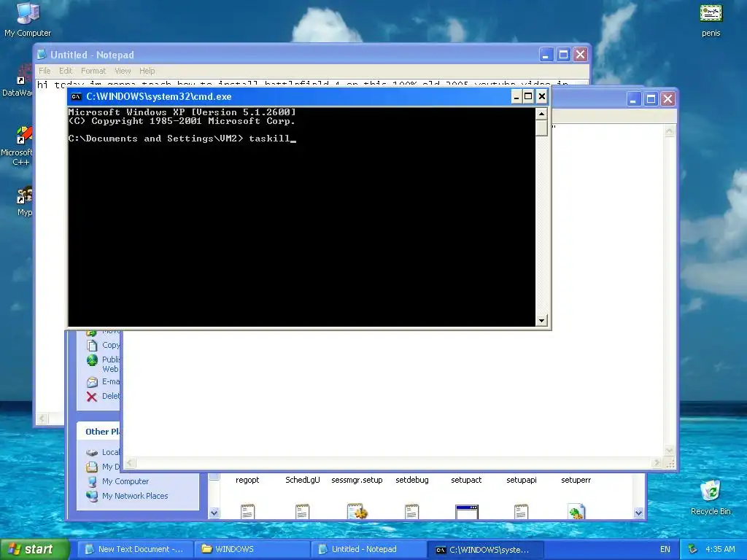Open Notepad Format menu
The width and height of the screenshot is (747, 560).
[x=93, y=71]
